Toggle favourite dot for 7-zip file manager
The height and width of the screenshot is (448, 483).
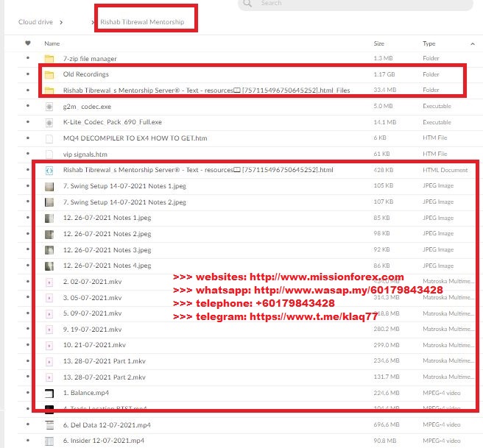[x=28, y=58]
